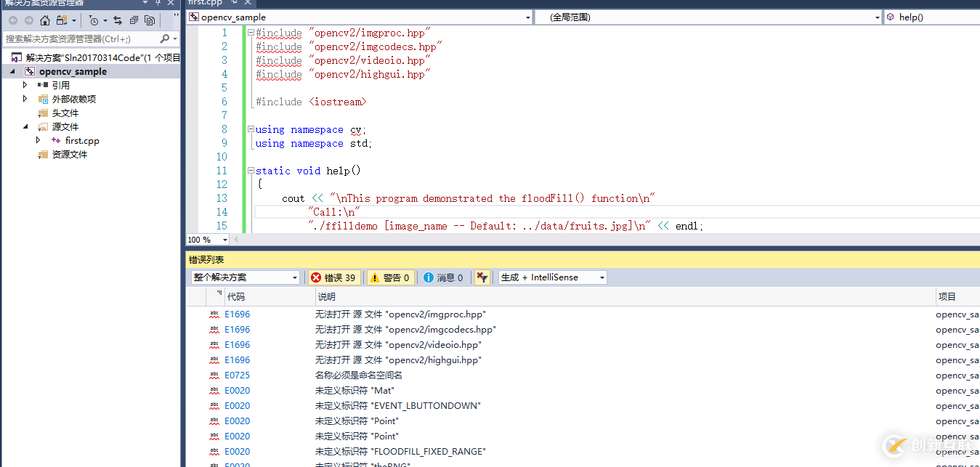Toggle the 错误 39 errors filter
The width and height of the screenshot is (980, 467).
[x=333, y=277]
